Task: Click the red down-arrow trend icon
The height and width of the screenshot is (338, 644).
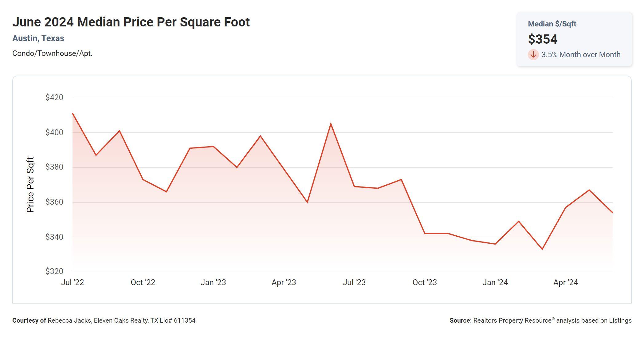Action: pos(533,55)
